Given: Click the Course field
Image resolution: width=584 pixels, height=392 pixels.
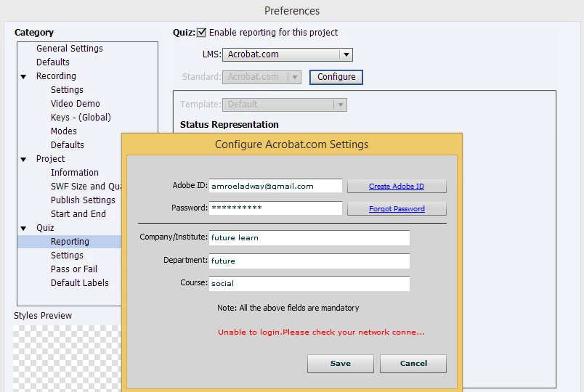Looking at the screenshot, I should 309,283.
